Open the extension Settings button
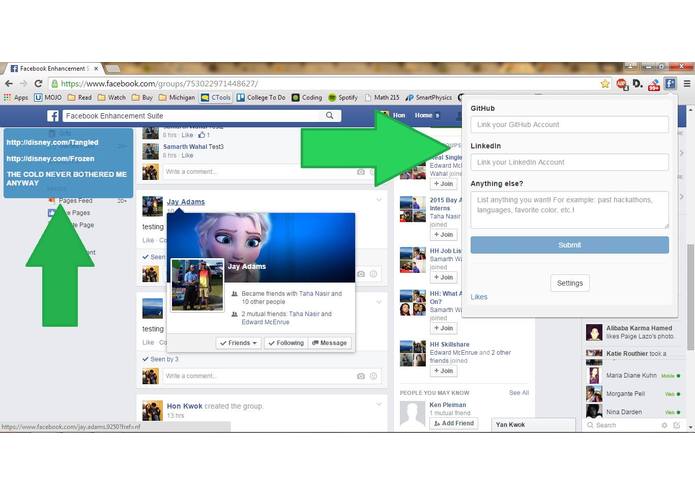695x494 pixels. pos(570,283)
